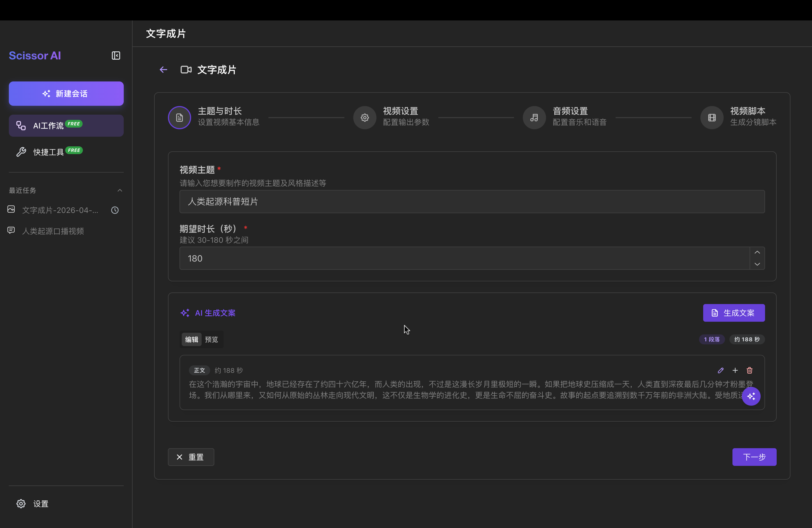Open the 视频脚本 storyboard step icon
The height and width of the screenshot is (528, 812).
coord(712,117)
